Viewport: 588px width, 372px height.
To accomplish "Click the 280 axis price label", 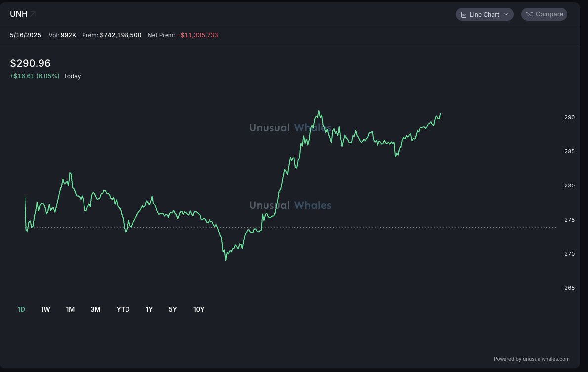I will pyautogui.click(x=569, y=186).
